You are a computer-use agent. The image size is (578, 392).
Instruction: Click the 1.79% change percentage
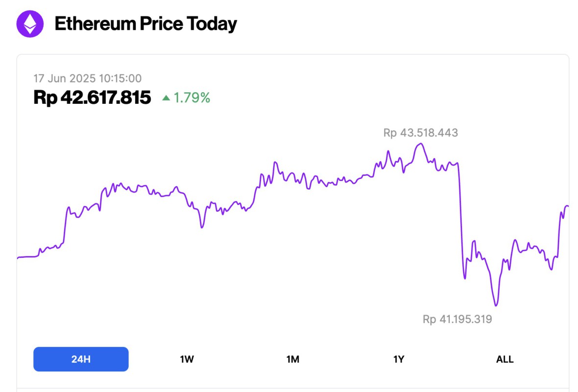pyautogui.click(x=191, y=98)
